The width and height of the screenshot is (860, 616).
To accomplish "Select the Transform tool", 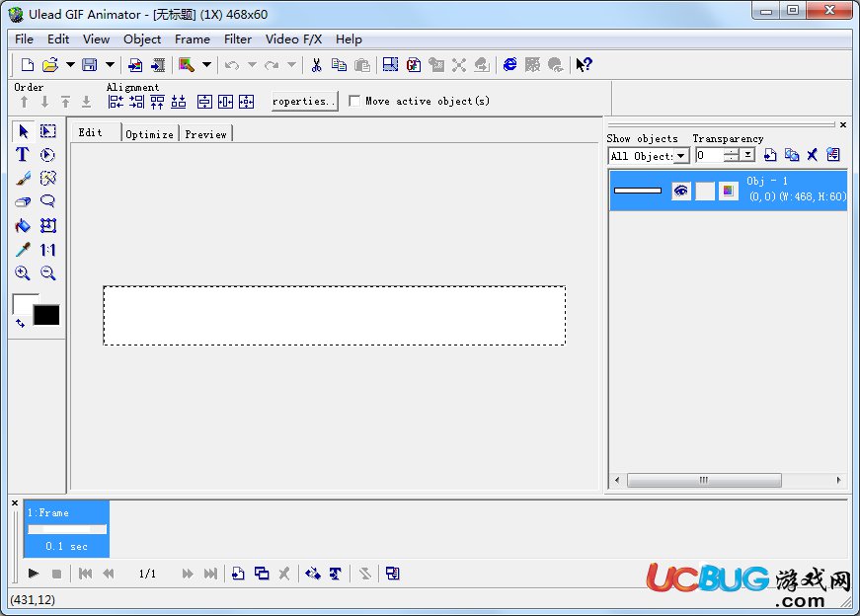I will 48,225.
